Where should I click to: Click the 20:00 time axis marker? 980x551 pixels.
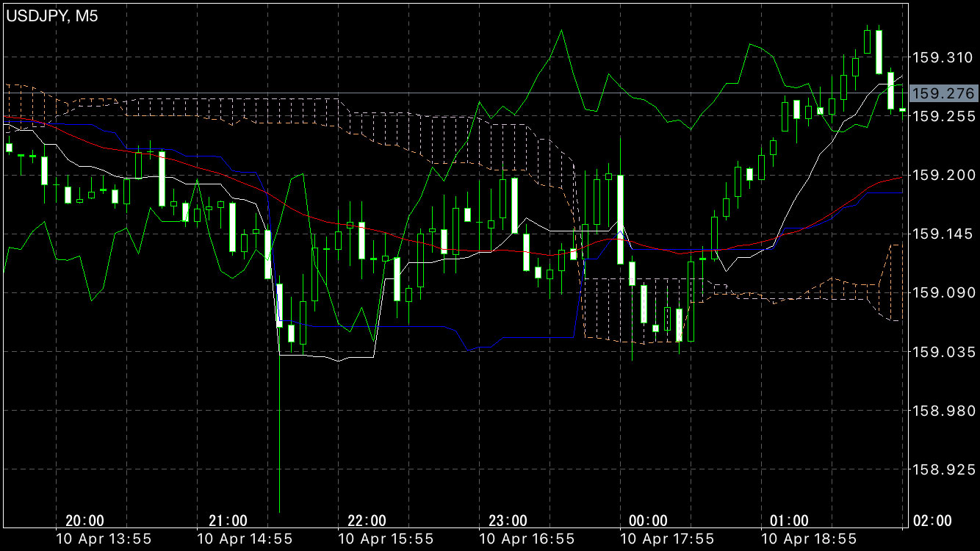84,521
